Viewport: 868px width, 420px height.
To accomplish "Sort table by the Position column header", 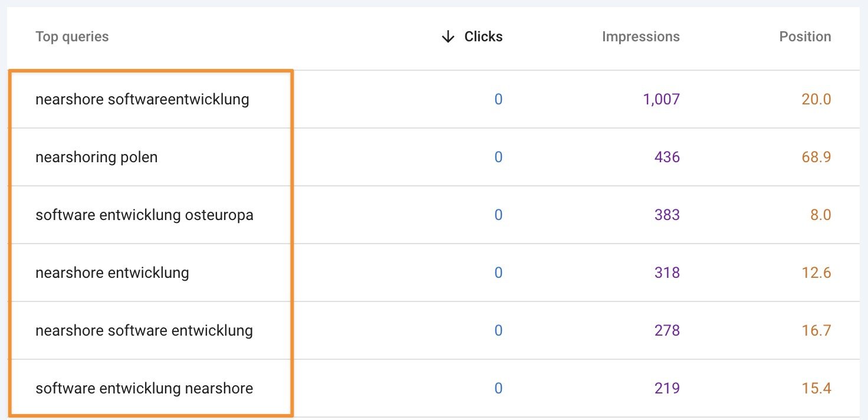I will [805, 37].
